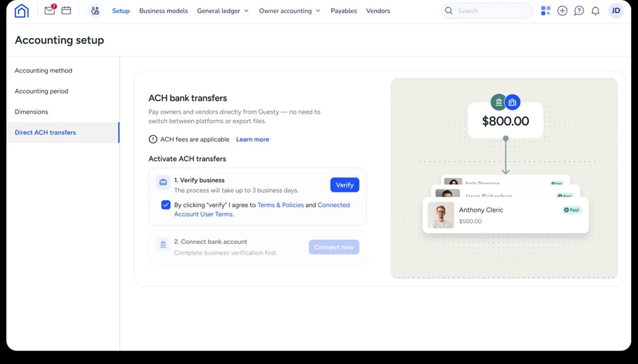Click the ACH fees info icon
Image resolution: width=638 pixels, height=364 pixels.
pyautogui.click(x=153, y=140)
